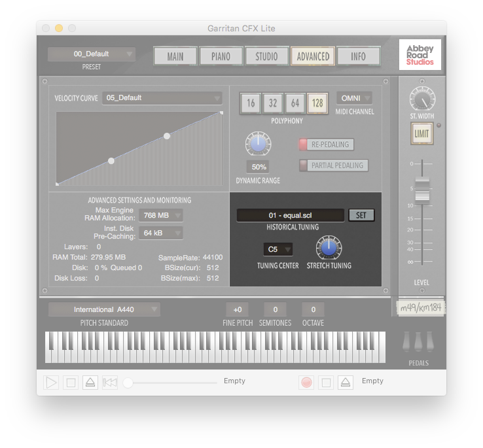The height and width of the screenshot is (448, 483).
Task: Click the rewind to start button
Action: (x=110, y=383)
